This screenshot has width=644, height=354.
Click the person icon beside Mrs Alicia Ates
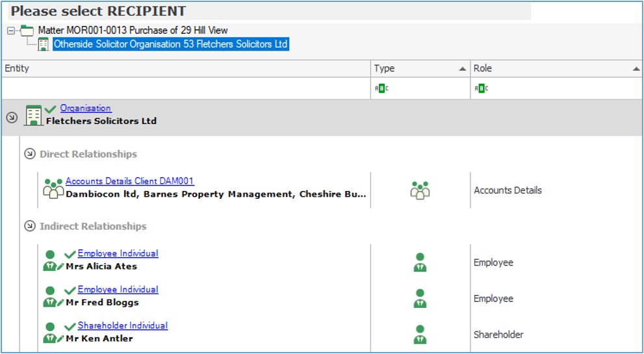click(50, 260)
